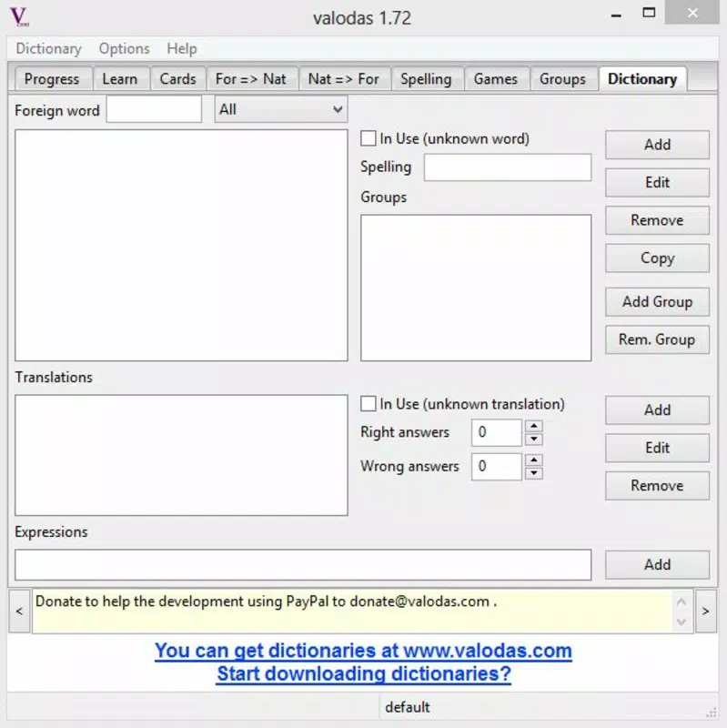This screenshot has width=727, height=728.
Task: Switch to the Groups tab
Action: 562,79
